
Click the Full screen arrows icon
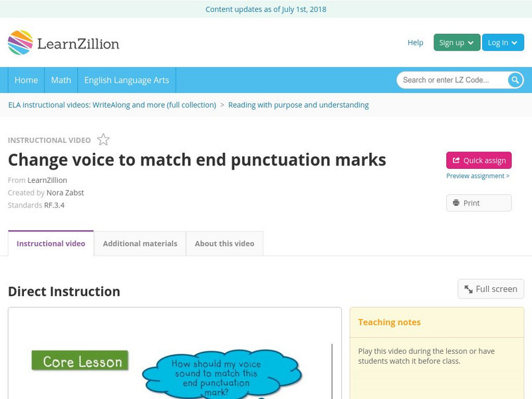coord(468,289)
